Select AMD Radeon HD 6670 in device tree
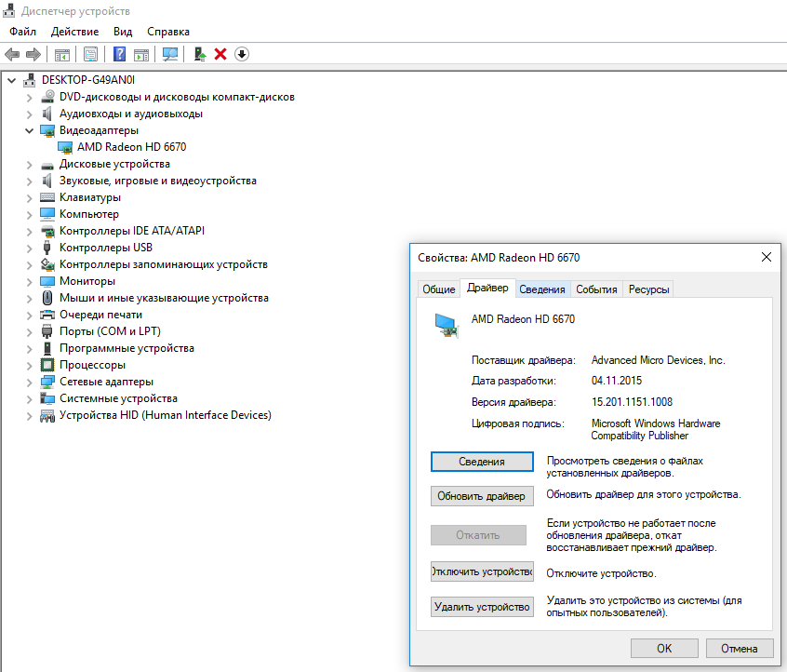 [x=131, y=147]
